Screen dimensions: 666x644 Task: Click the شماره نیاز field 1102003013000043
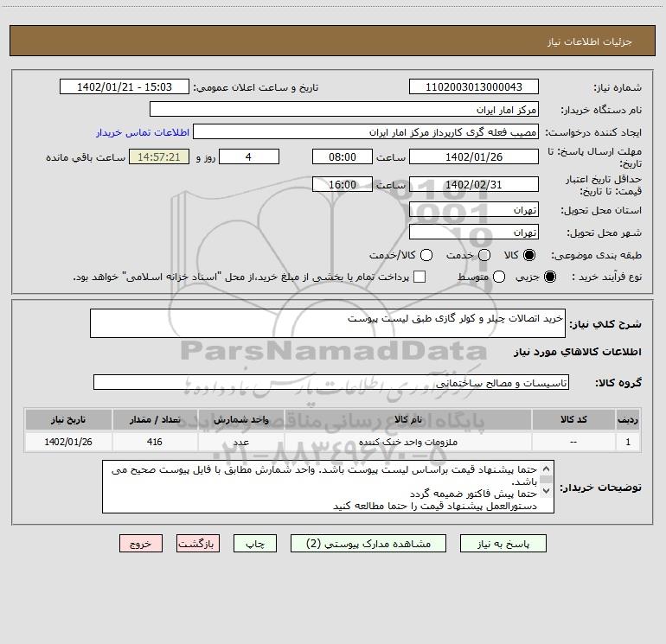pos(474,87)
